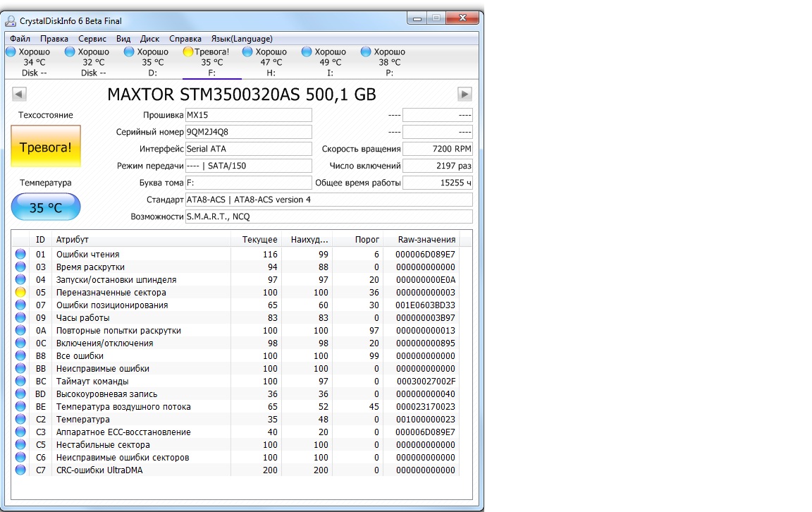This screenshot has width=812, height=512.
Task: Click the status dot for Нестабильные сектора
Action: (20, 444)
